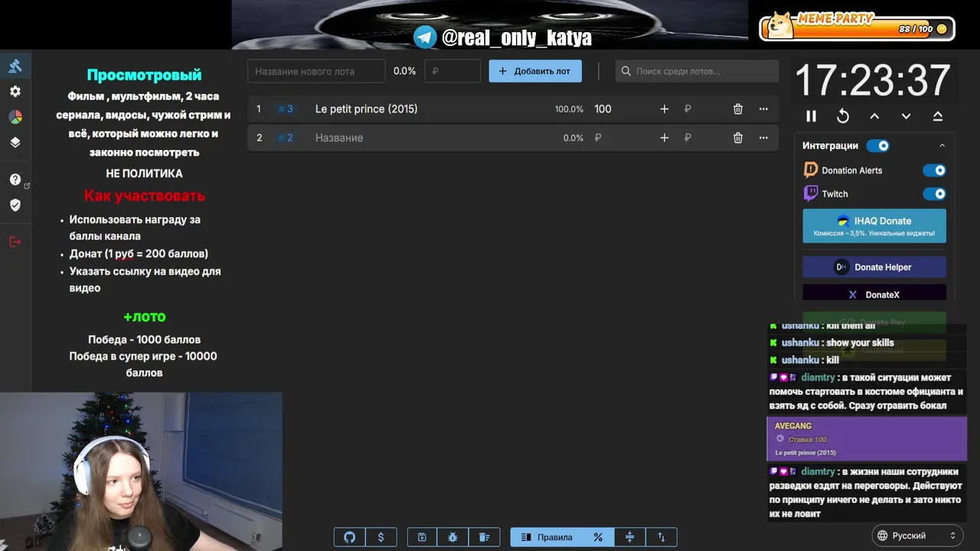The width and height of the screenshot is (980, 551).
Task: Click the red logout icon in the sidebar
Action: [15, 242]
